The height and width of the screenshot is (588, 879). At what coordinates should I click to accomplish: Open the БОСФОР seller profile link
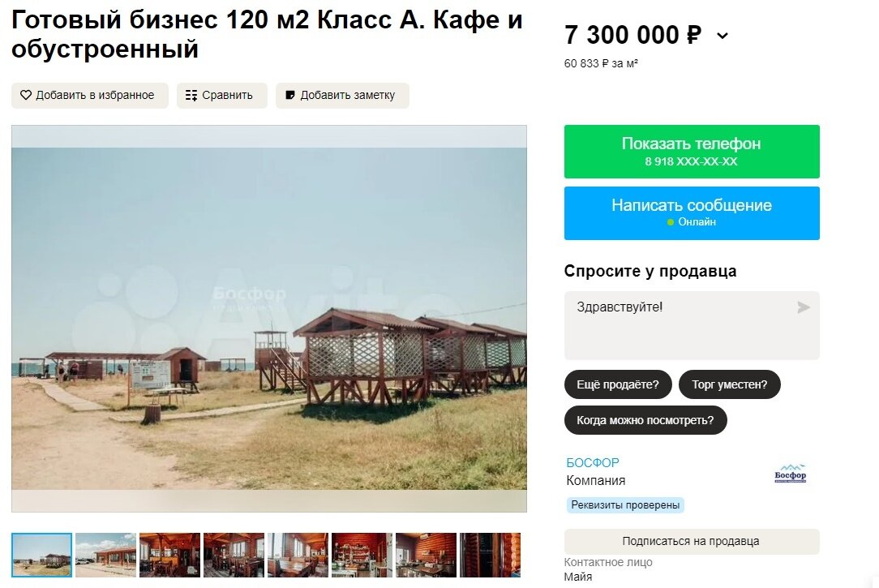[x=593, y=463]
